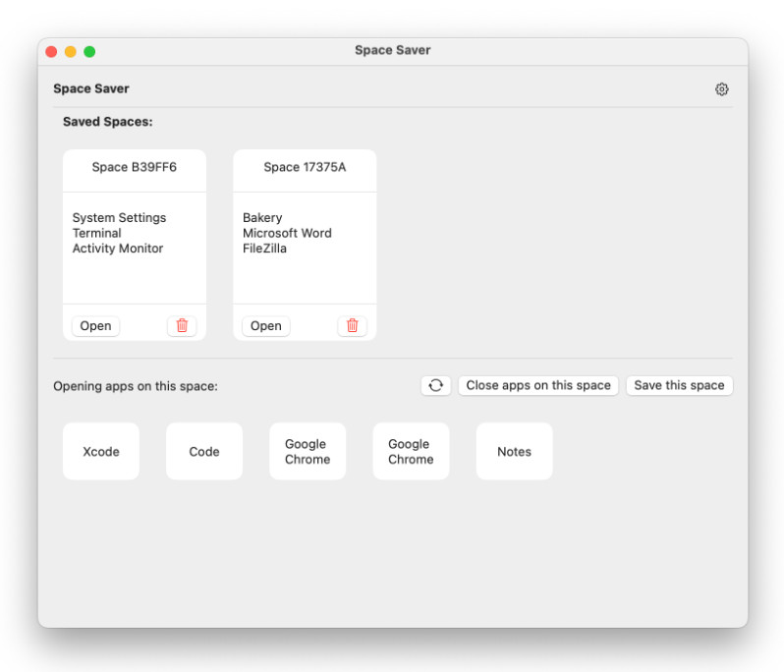Select the Code app tile

pos(204,451)
